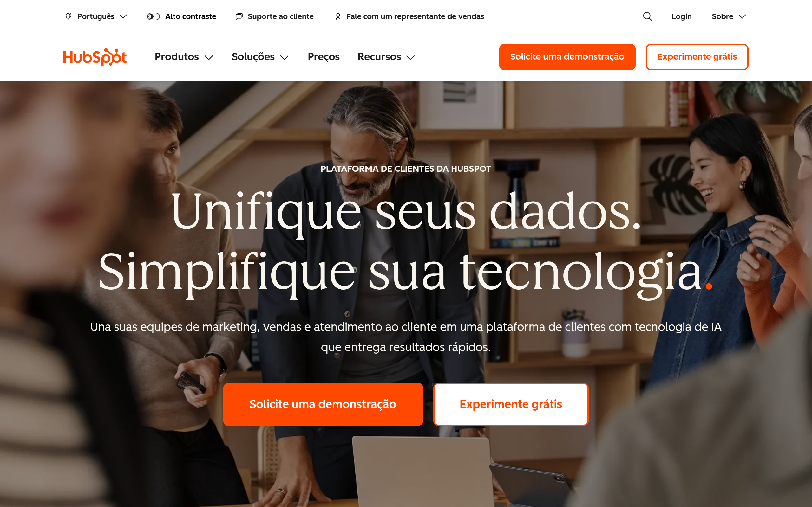Click the HubSpot logo
The height and width of the screenshot is (507, 812).
[95, 57]
